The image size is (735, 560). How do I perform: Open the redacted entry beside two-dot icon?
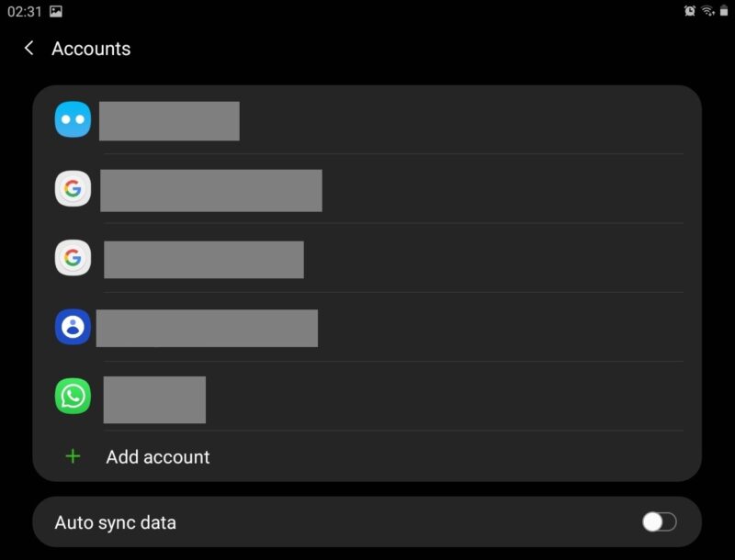pos(169,121)
